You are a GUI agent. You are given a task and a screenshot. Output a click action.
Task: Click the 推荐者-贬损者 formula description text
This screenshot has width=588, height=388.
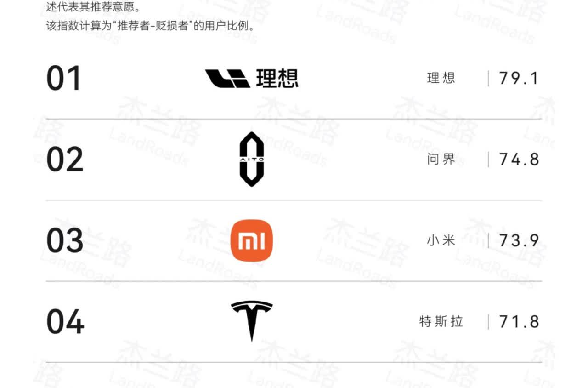coord(151,25)
